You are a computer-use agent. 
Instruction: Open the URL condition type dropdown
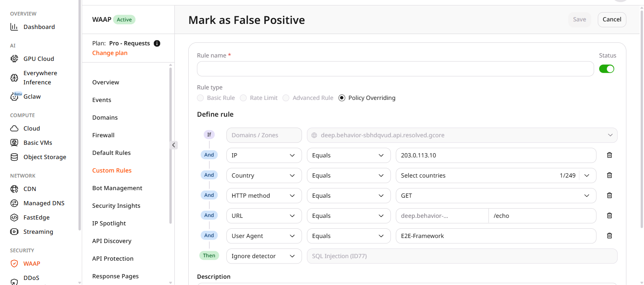[264, 216]
